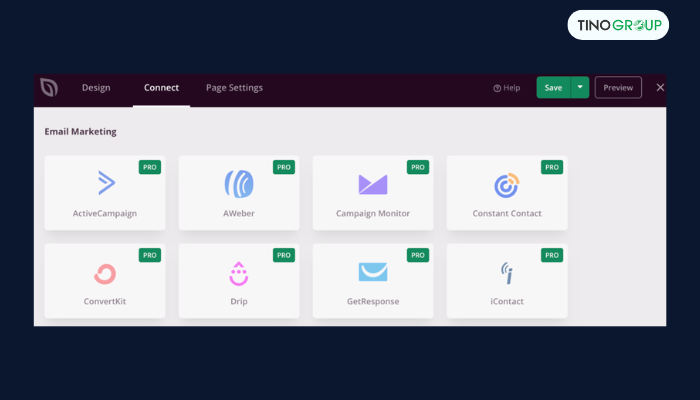The height and width of the screenshot is (400, 700).
Task: Click the AWeber label text
Action: point(239,213)
